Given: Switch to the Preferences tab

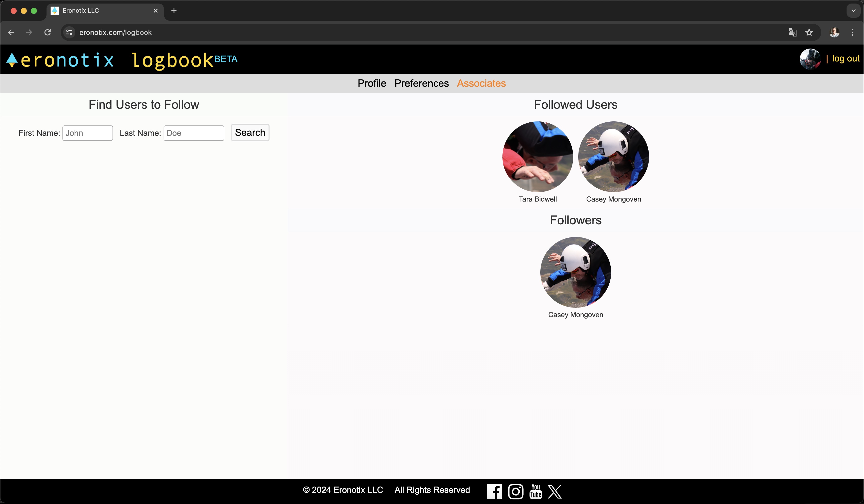Looking at the screenshot, I should click(x=421, y=83).
